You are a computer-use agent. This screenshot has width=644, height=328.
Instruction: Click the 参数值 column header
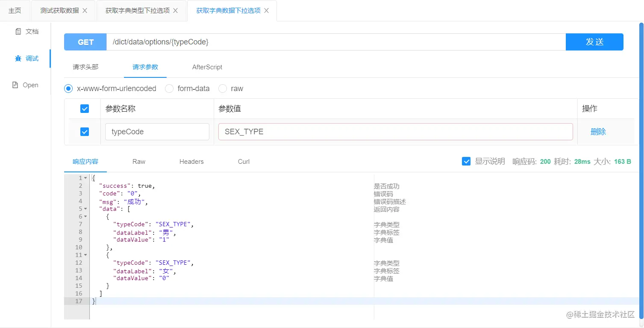230,109
